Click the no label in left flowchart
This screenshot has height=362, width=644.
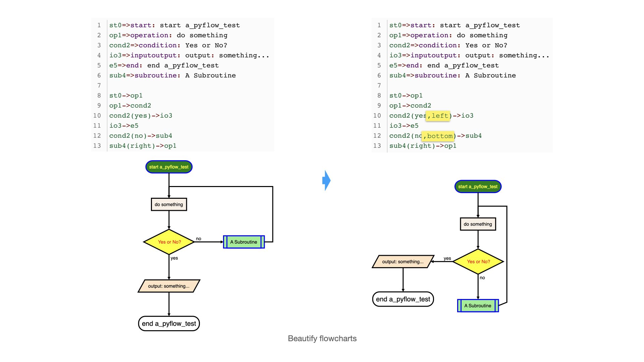coord(199,239)
